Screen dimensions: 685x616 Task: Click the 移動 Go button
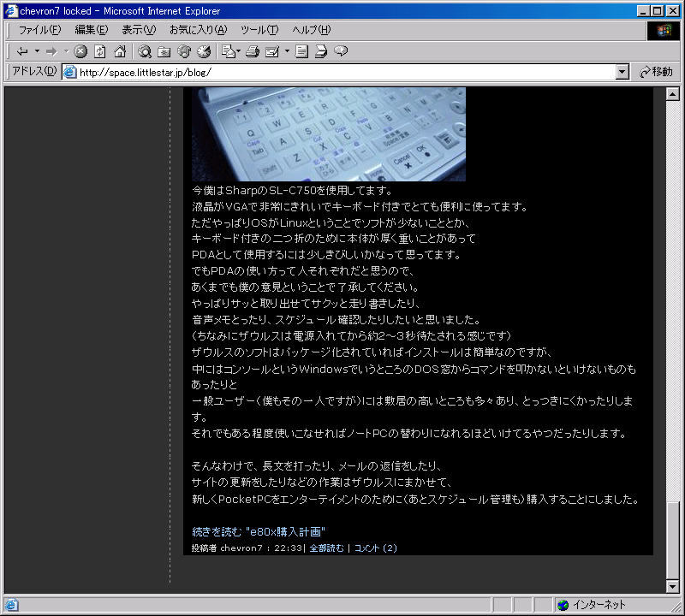[655, 72]
